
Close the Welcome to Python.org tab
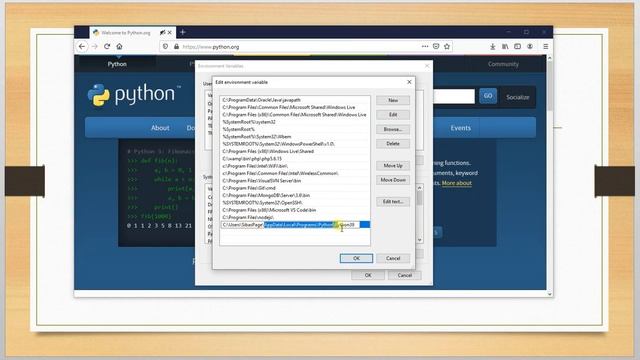(x=169, y=32)
